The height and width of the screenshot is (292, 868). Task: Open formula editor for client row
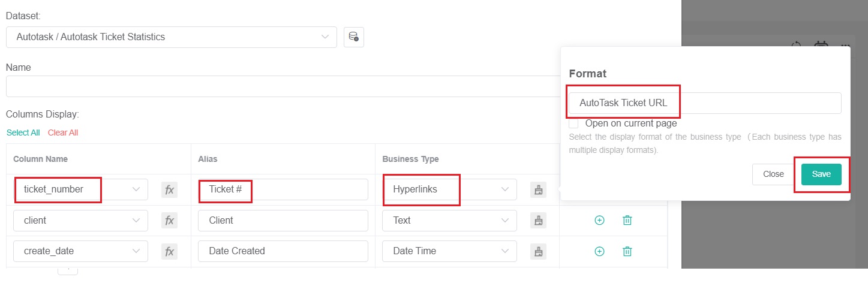169,220
